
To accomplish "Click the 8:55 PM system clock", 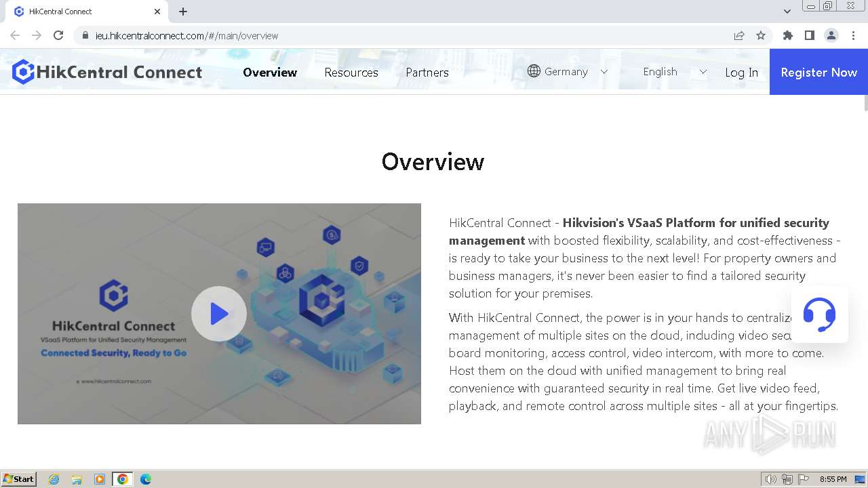I will (x=833, y=479).
